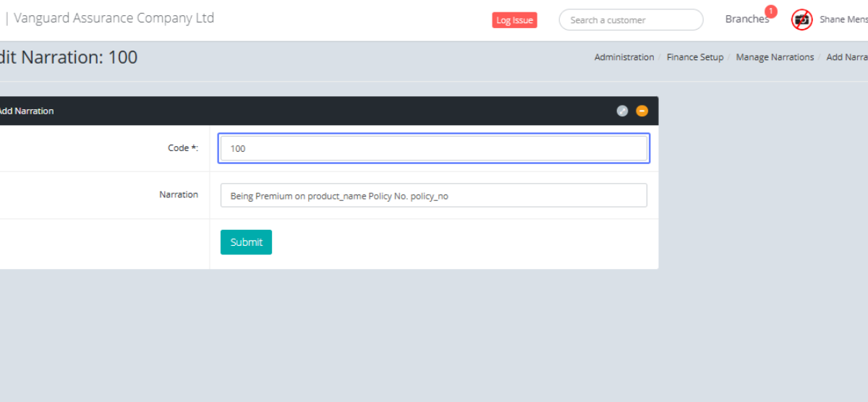Screen dimensions: 868x402
Task: Select the Add Narration breadcrumb item
Action: tap(847, 57)
